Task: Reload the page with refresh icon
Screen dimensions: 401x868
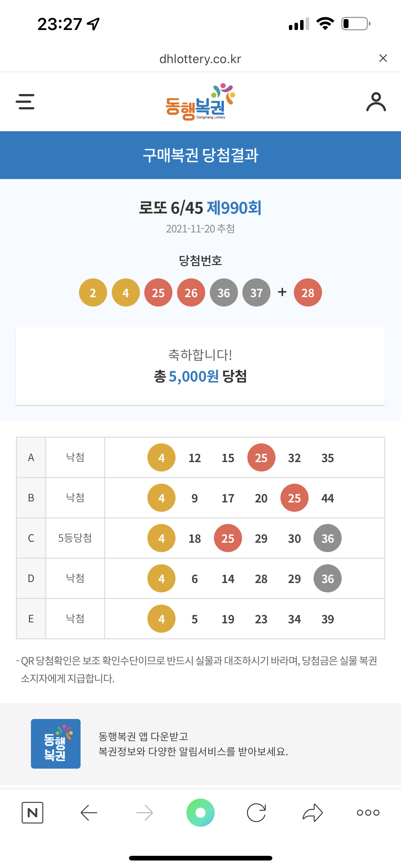Action: click(x=256, y=812)
